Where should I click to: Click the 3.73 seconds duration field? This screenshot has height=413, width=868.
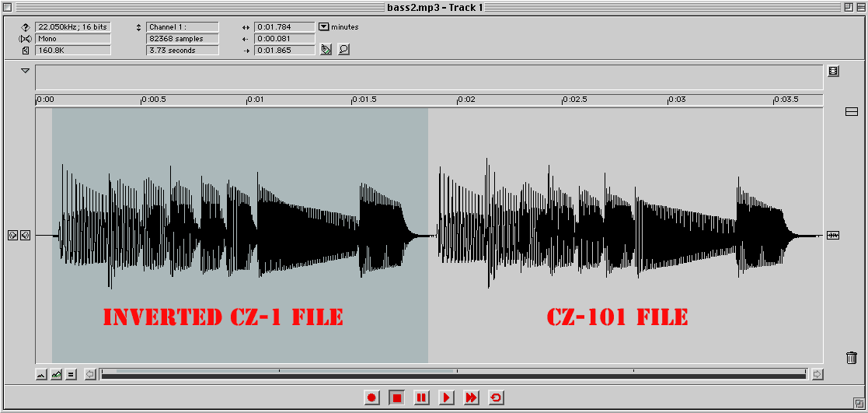(x=183, y=51)
